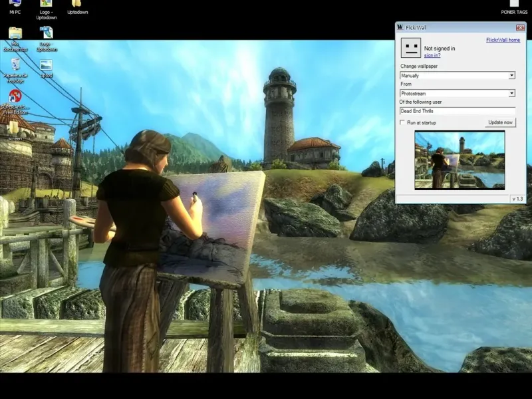Open the Papelera de reciclaje icon
Image resolution: width=532 pixels, height=399 pixels.
coord(15,70)
